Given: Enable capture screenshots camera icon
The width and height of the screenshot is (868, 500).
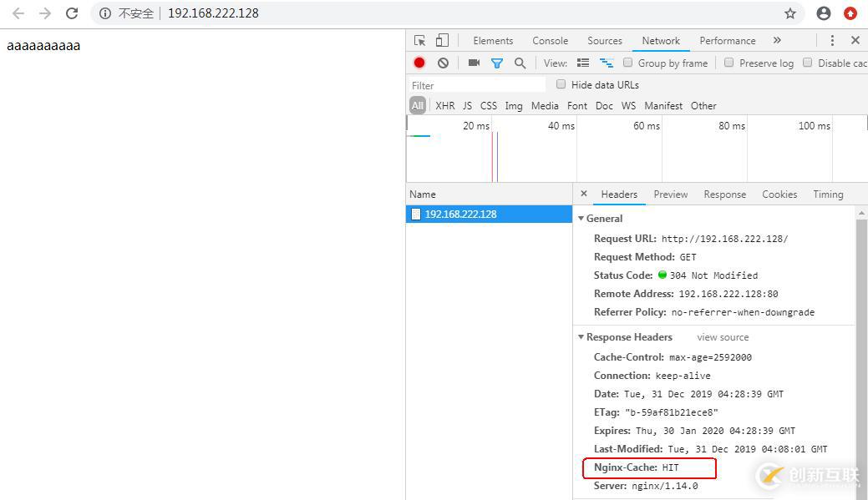Looking at the screenshot, I should pos(474,63).
